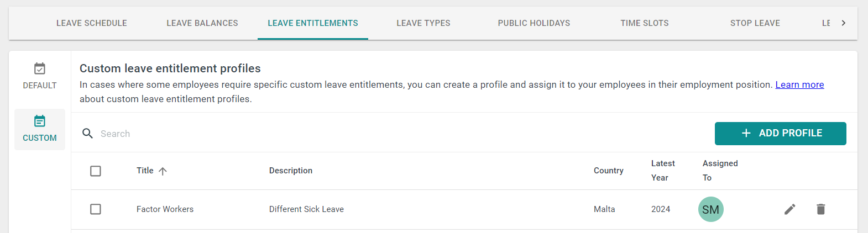The width and height of the screenshot is (868, 233).
Task: Delete the Factor Workers profile
Action: (x=821, y=209)
